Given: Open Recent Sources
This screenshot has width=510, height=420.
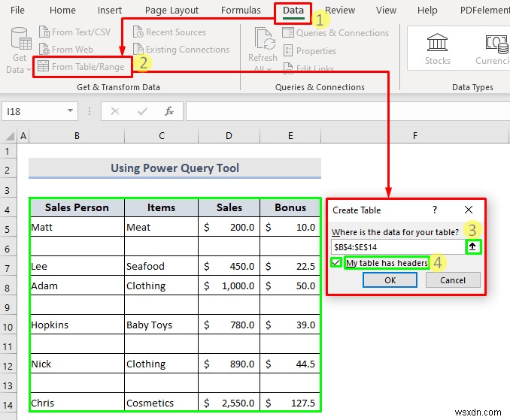Looking at the screenshot, I should (169, 32).
